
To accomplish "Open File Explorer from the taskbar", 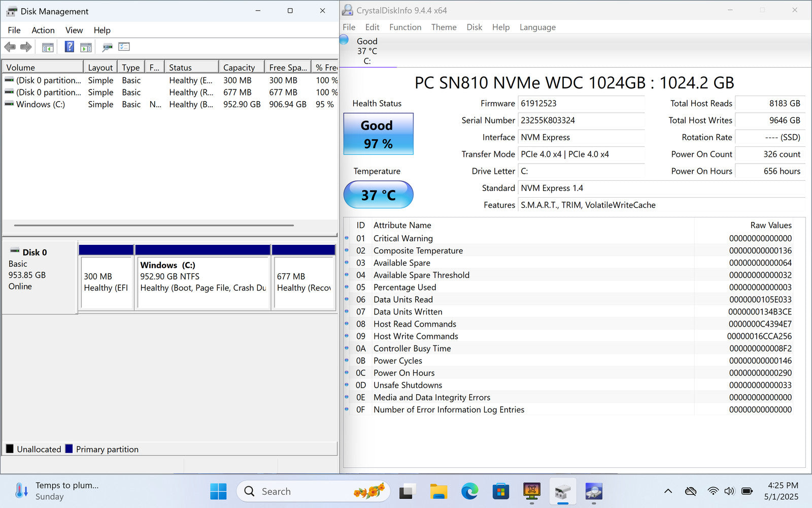I will [x=438, y=491].
